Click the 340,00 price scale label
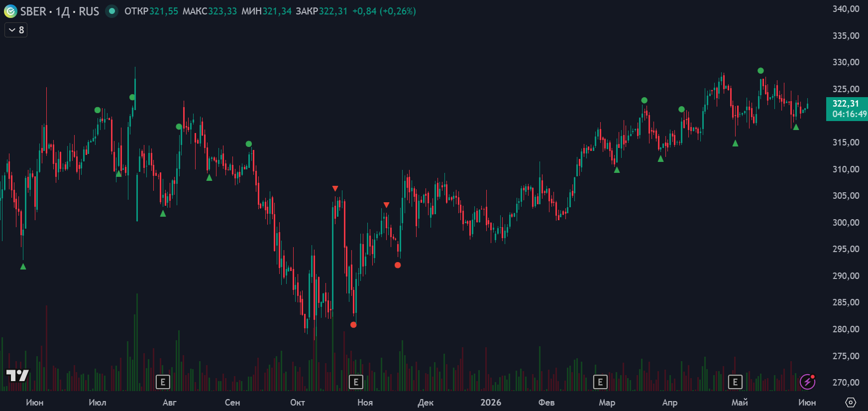The width and height of the screenshot is (868, 411). tap(846, 9)
